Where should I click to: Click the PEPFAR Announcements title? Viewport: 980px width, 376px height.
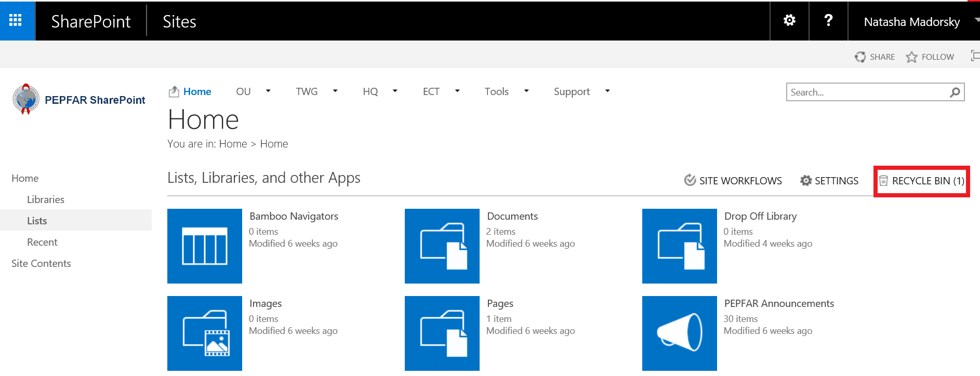click(x=779, y=303)
